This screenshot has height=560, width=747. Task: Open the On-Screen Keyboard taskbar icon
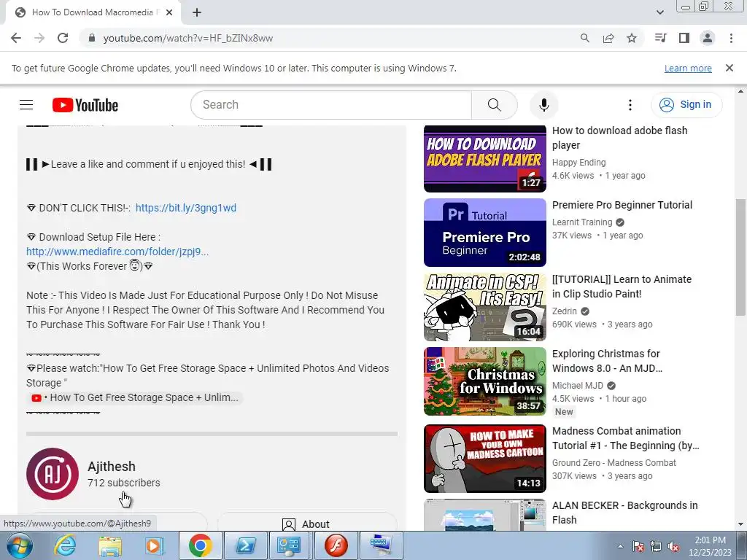[381, 545]
